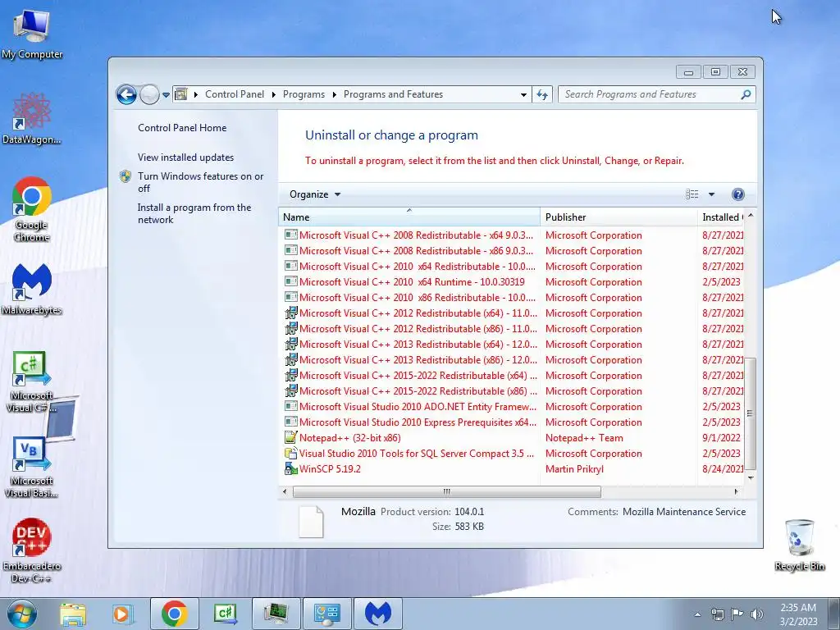Open Install a program from the network

click(x=194, y=213)
